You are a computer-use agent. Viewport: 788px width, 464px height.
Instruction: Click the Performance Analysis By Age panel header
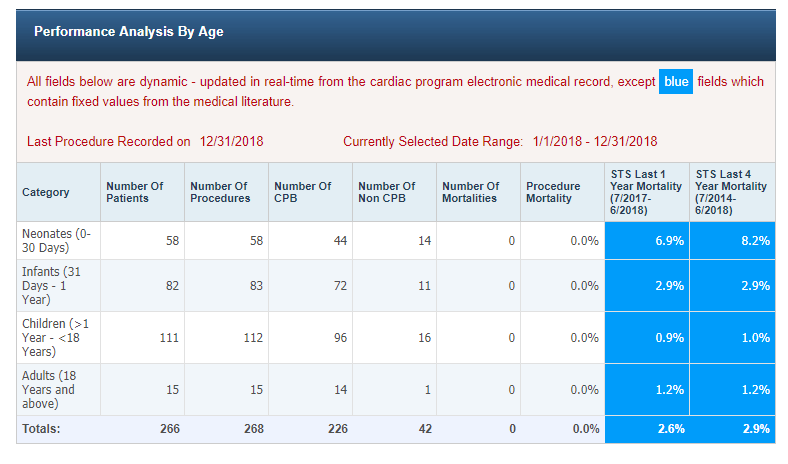coord(129,32)
